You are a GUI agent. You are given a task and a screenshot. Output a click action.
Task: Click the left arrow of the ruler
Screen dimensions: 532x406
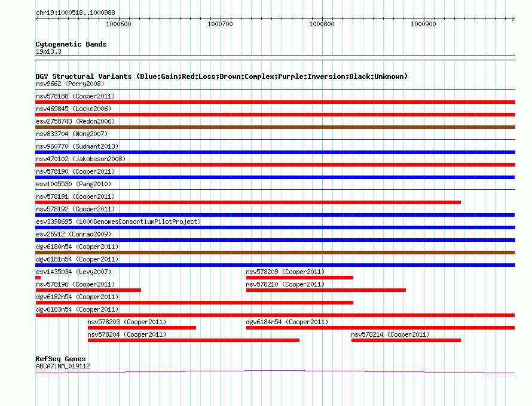click(x=37, y=19)
